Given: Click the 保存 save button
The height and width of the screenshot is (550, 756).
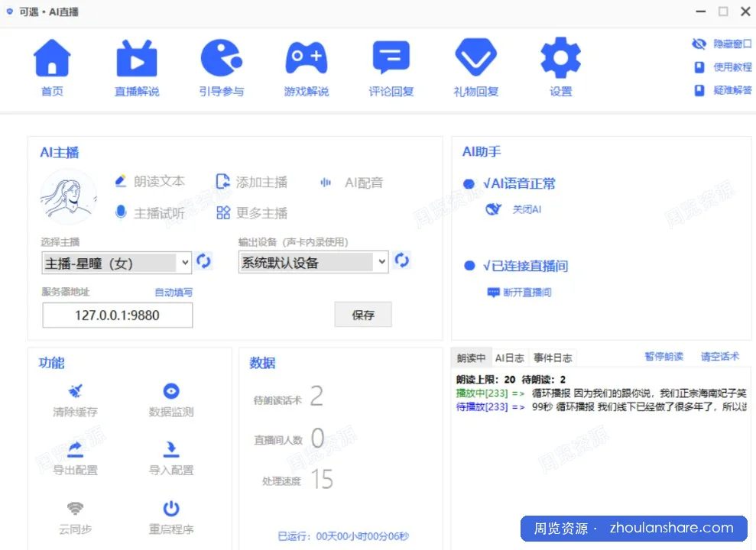Looking at the screenshot, I should (363, 315).
